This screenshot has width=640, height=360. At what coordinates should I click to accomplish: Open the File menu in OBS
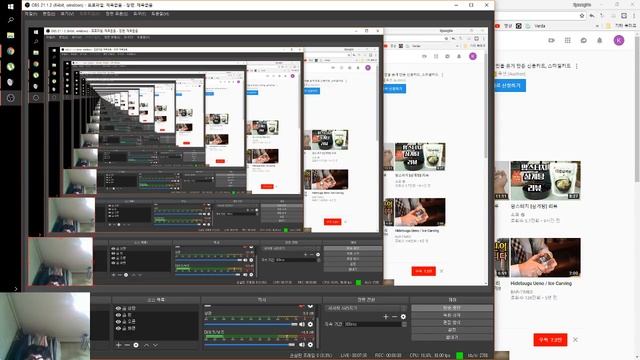coord(31,14)
